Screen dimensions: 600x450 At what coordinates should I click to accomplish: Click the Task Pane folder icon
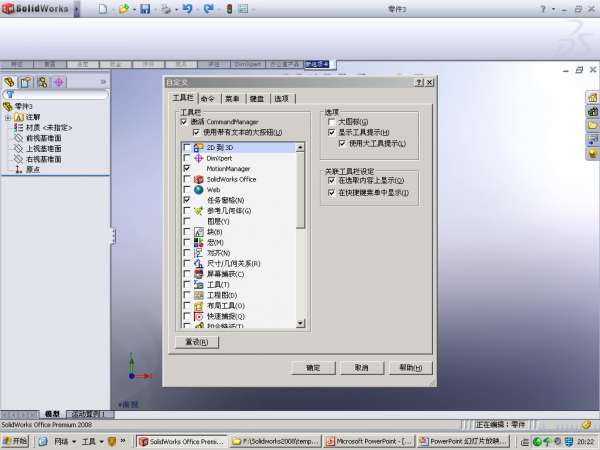coord(593,126)
